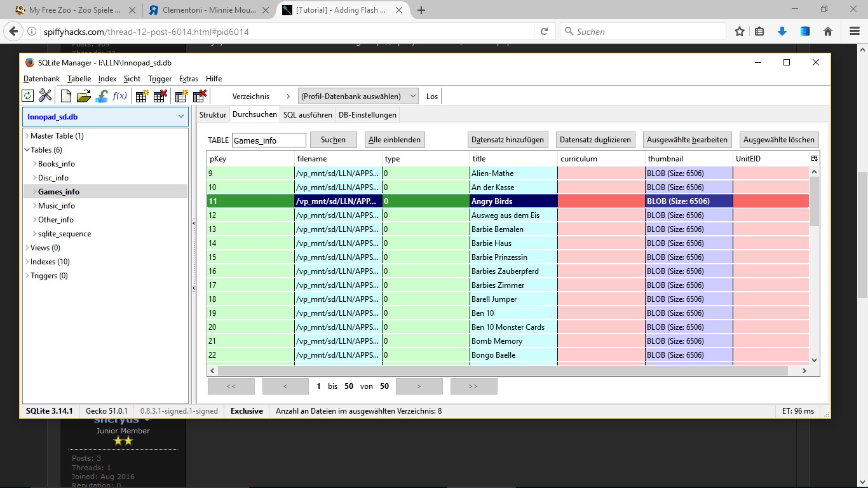Expand the Master Table (1) node

[27, 136]
